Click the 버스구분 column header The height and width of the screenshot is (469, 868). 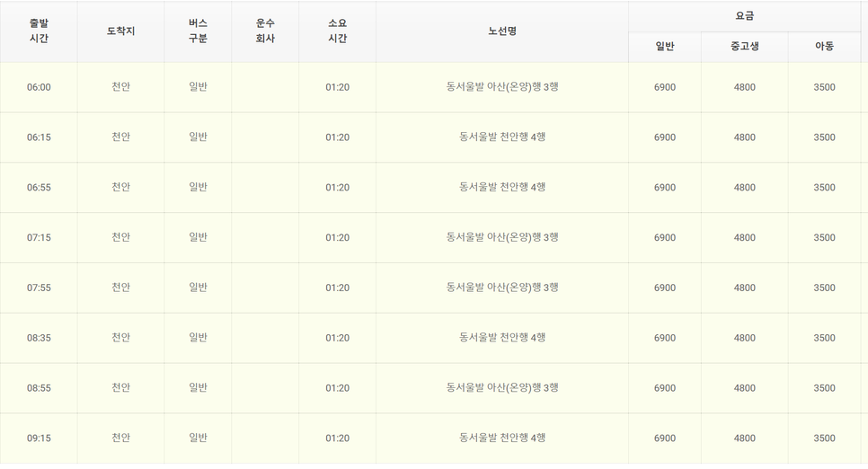(198, 31)
